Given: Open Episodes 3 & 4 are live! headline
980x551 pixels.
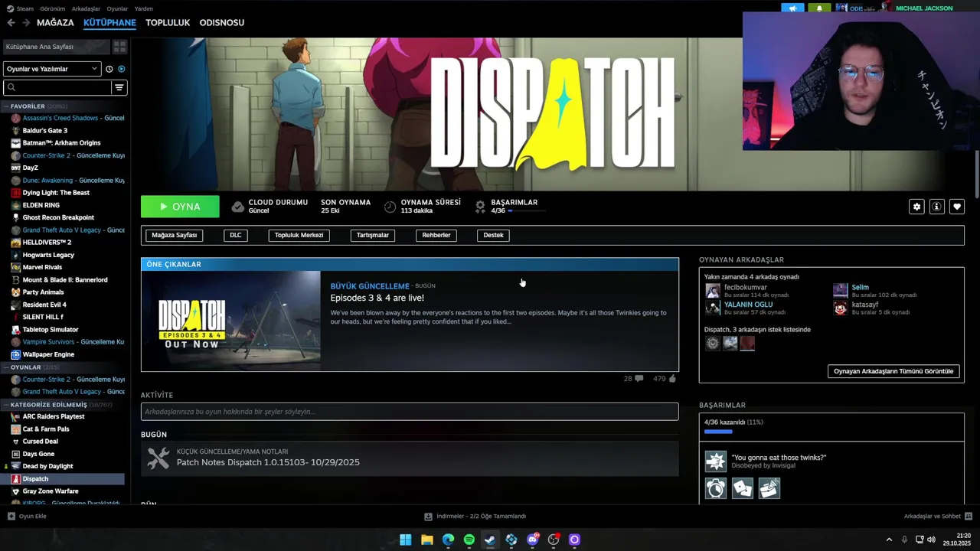Looking at the screenshot, I should click(377, 298).
